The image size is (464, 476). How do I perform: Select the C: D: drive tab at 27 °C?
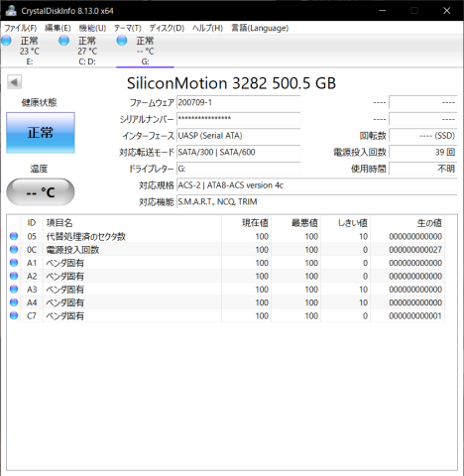(x=87, y=51)
